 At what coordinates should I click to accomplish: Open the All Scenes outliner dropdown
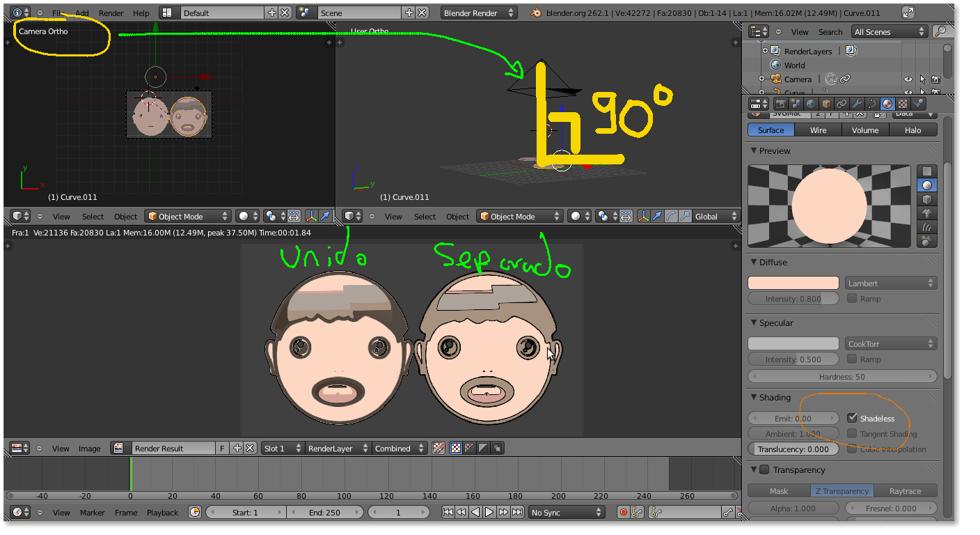point(890,31)
